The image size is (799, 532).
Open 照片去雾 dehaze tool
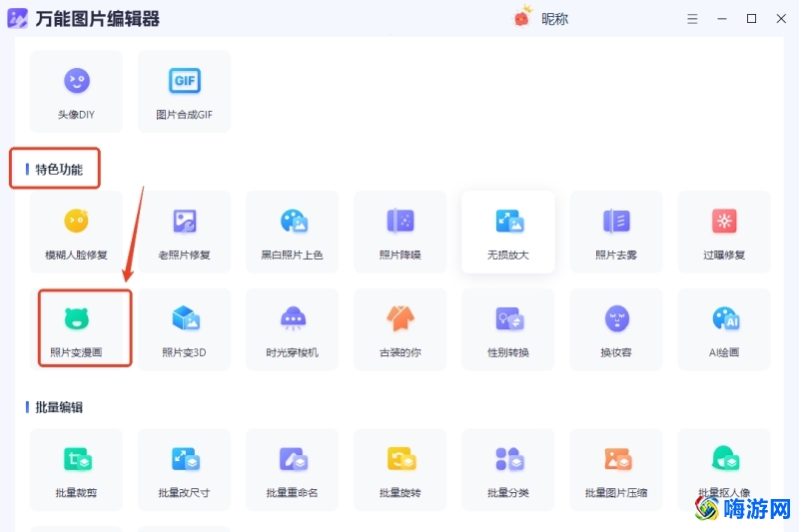[616, 233]
